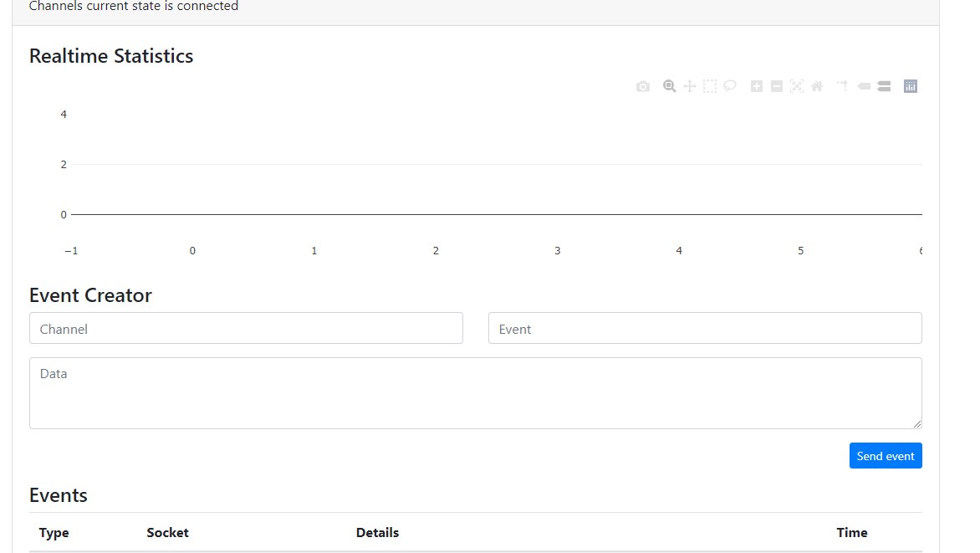Viewport: 980px width, 553px height.
Task: Download plot as PNG camera icon
Action: click(643, 86)
